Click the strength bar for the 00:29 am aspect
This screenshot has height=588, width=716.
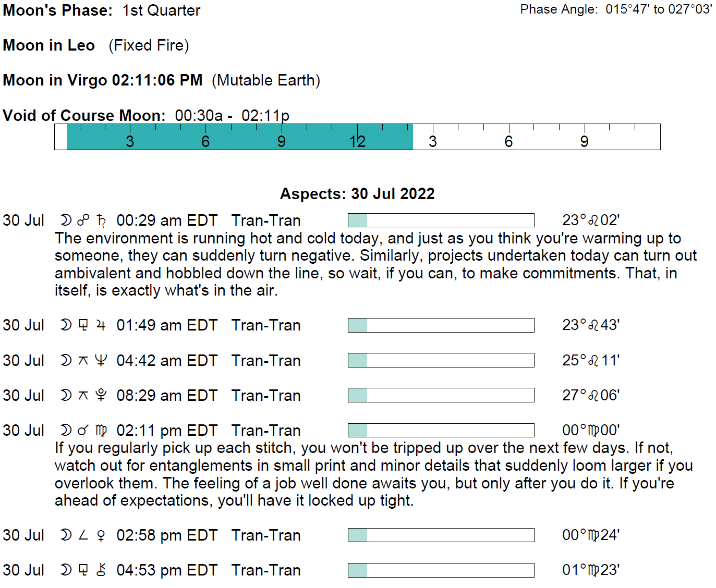(x=441, y=220)
